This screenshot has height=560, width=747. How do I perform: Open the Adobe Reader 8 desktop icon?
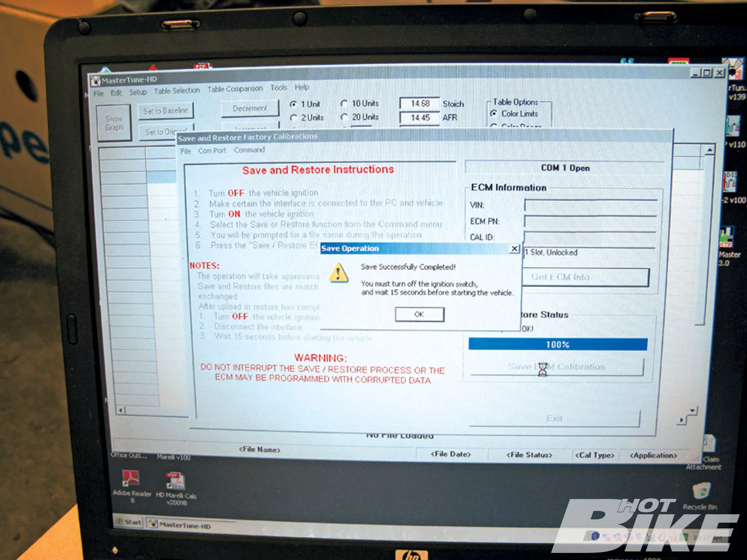coord(132,486)
